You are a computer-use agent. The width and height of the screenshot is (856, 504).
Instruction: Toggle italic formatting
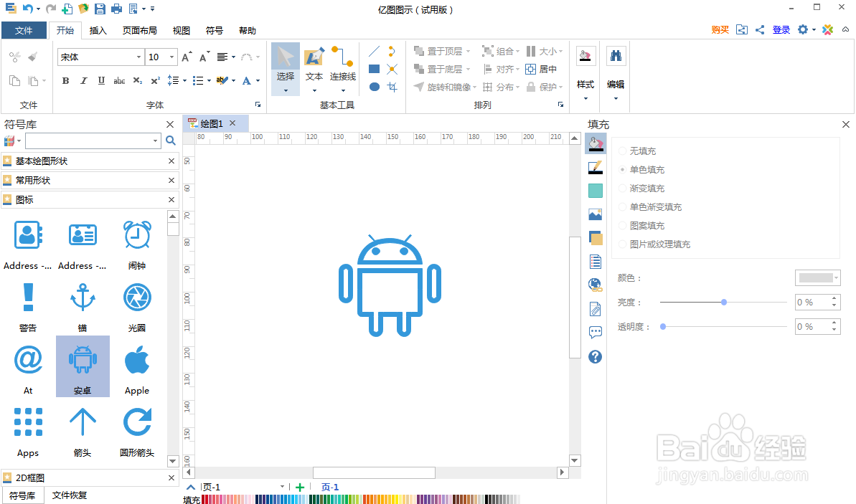83,81
